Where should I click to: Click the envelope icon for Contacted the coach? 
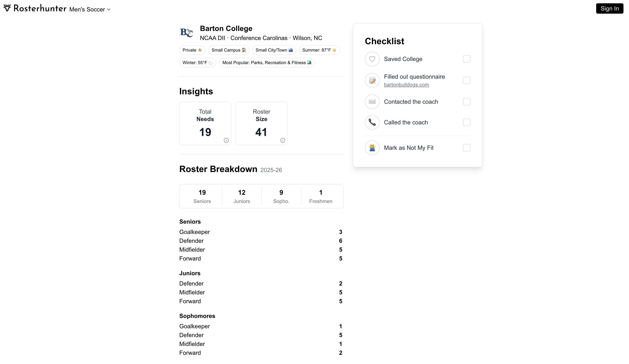click(x=372, y=102)
